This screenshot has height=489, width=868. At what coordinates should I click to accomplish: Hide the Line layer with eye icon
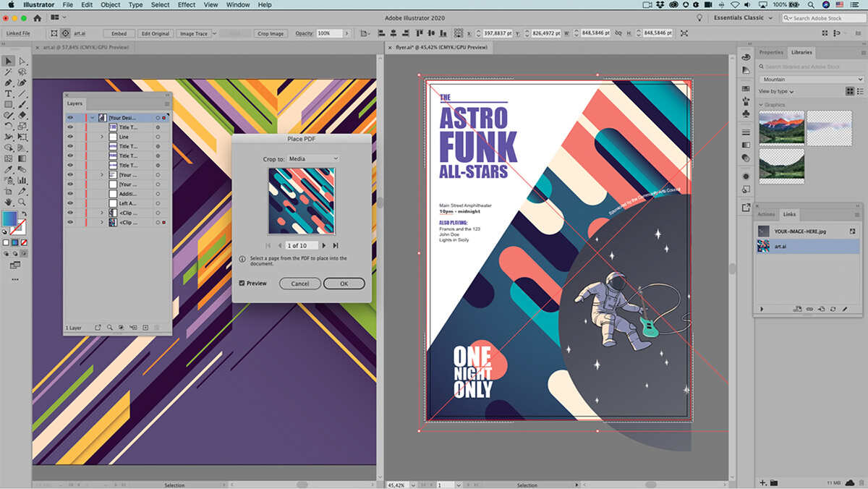[x=70, y=137]
